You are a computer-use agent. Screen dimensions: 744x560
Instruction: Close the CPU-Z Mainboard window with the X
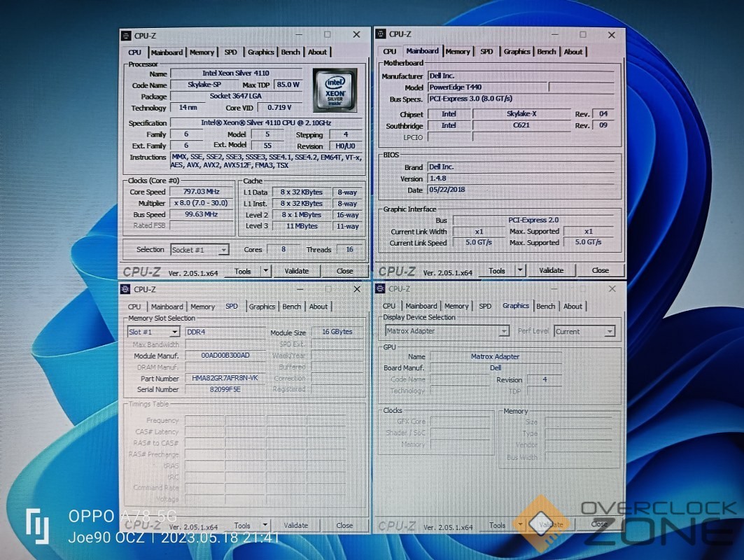612,34
